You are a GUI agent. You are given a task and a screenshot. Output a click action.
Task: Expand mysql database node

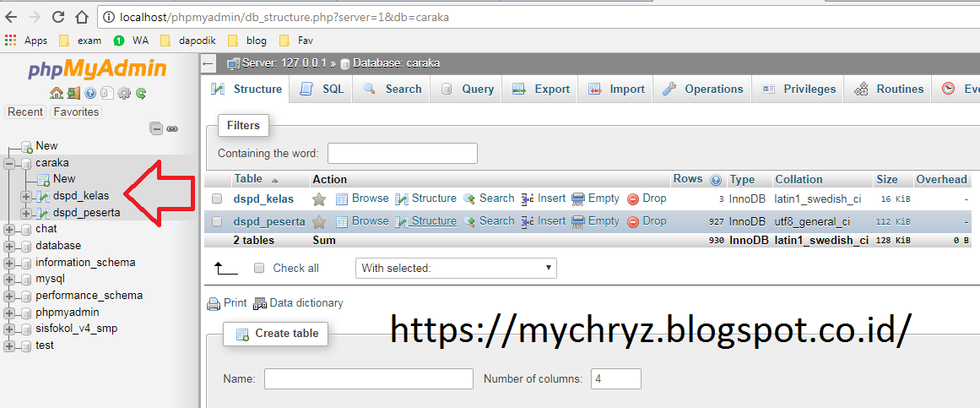pyautogui.click(x=9, y=279)
